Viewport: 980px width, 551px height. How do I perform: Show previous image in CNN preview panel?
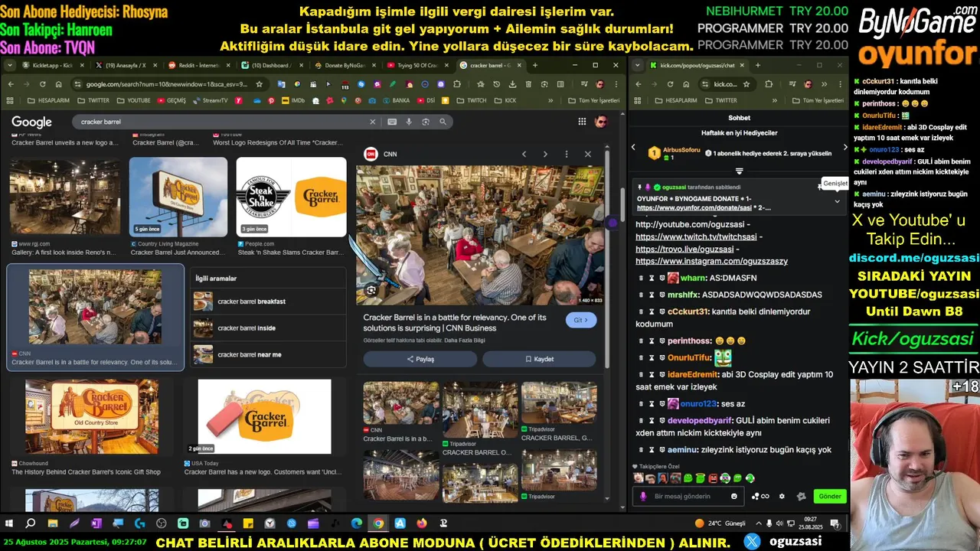click(524, 154)
